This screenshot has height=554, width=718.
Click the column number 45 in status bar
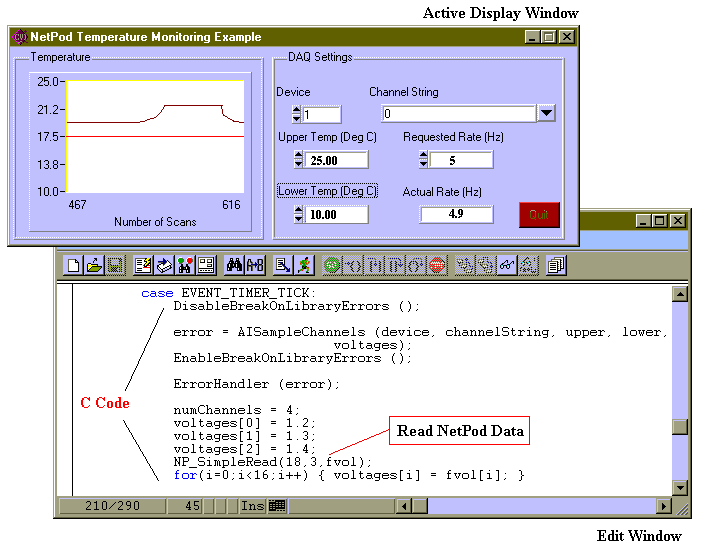tap(185, 505)
